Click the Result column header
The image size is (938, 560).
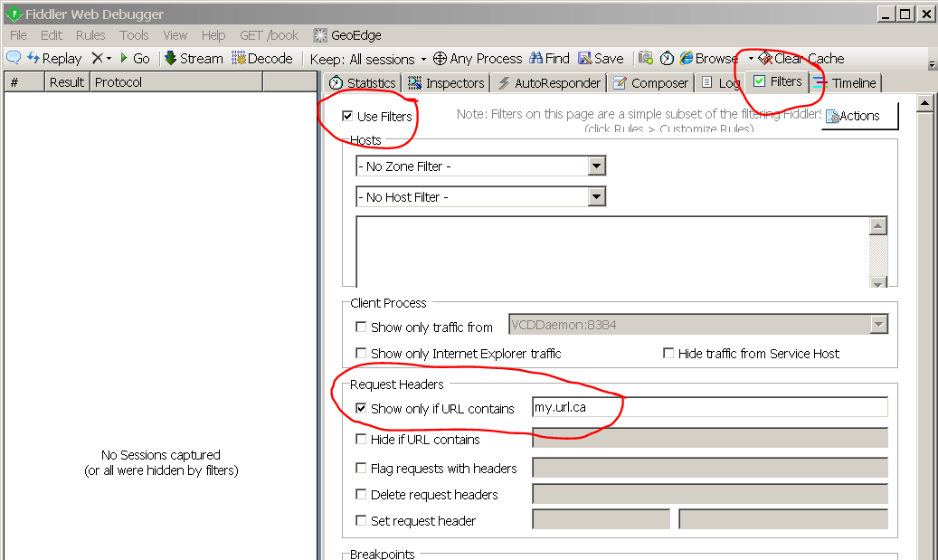pos(67,82)
